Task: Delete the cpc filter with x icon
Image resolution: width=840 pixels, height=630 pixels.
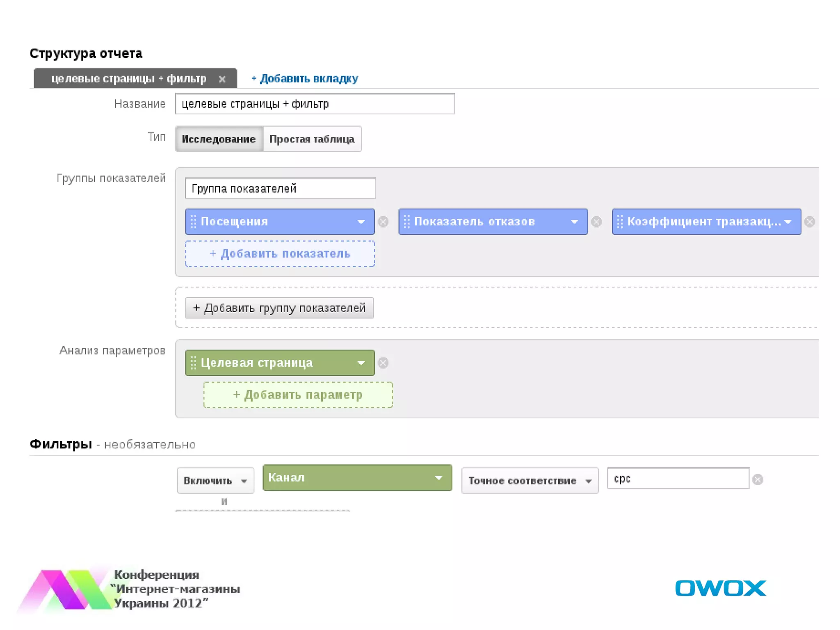Action: (758, 479)
